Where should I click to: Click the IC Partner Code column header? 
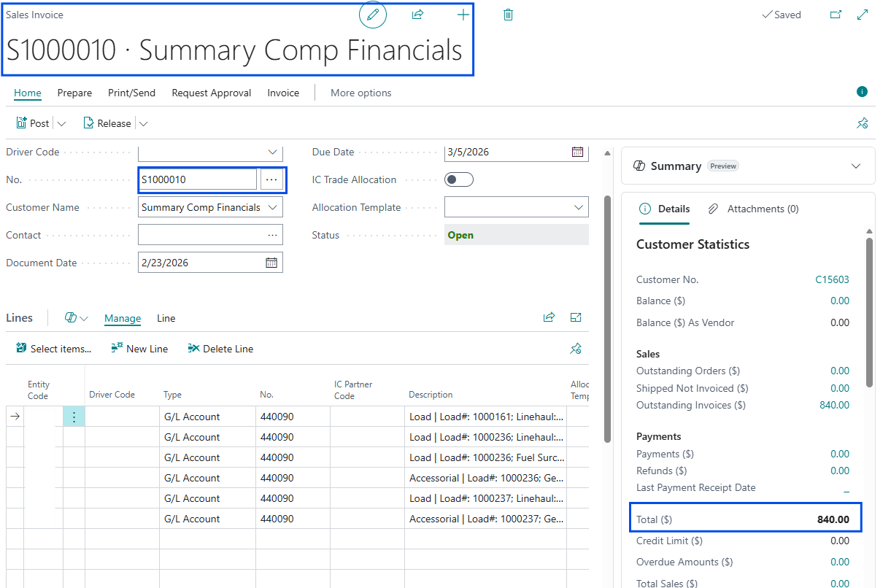tap(354, 390)
